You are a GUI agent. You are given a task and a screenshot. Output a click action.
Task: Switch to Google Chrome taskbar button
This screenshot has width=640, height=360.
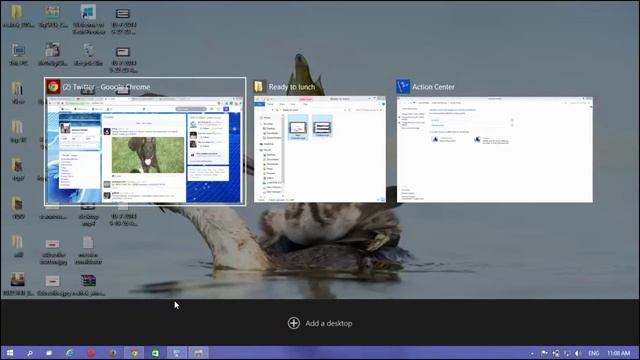coord(134,353)
